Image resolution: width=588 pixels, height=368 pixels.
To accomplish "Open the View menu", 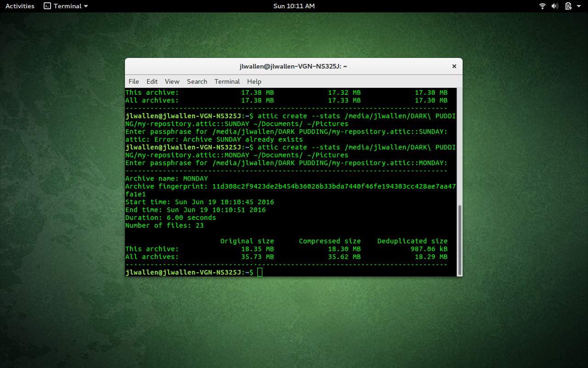I will coord(172,81).
